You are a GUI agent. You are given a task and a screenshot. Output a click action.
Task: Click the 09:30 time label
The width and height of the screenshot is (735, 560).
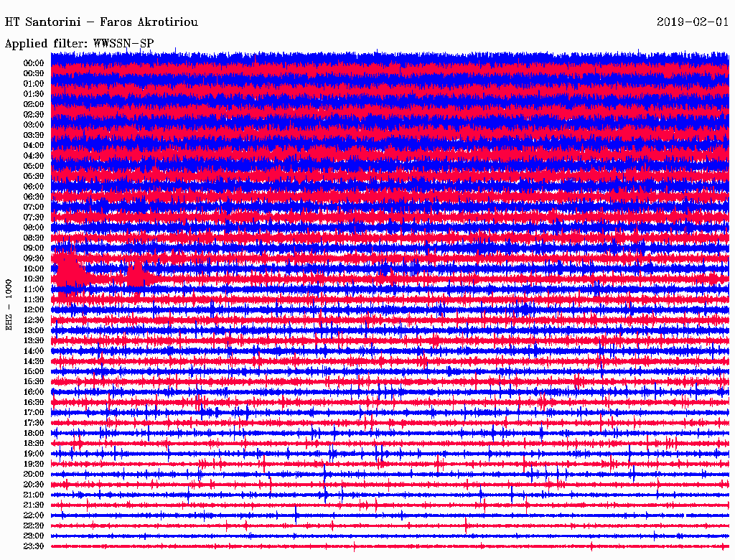pos(34,258)
